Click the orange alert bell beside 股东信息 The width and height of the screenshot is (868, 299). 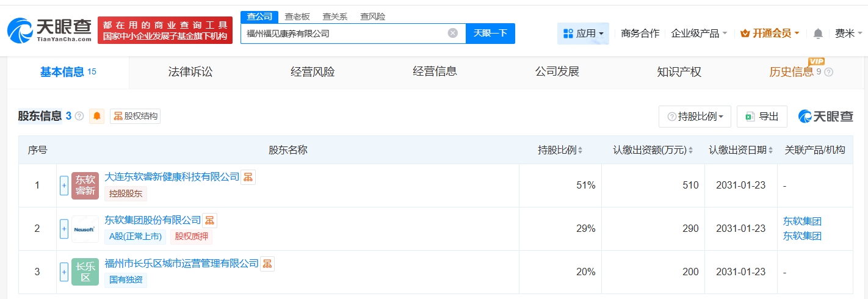tap(96, 116)
